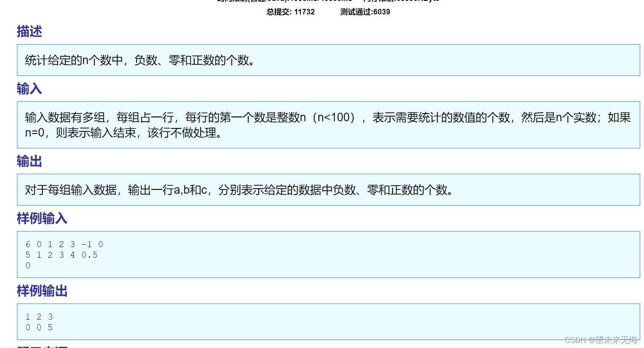The width and height of the screenshot is (644, 348).
Task: Click the partially visible 题目来源 heading
Action: click(41, 346)
